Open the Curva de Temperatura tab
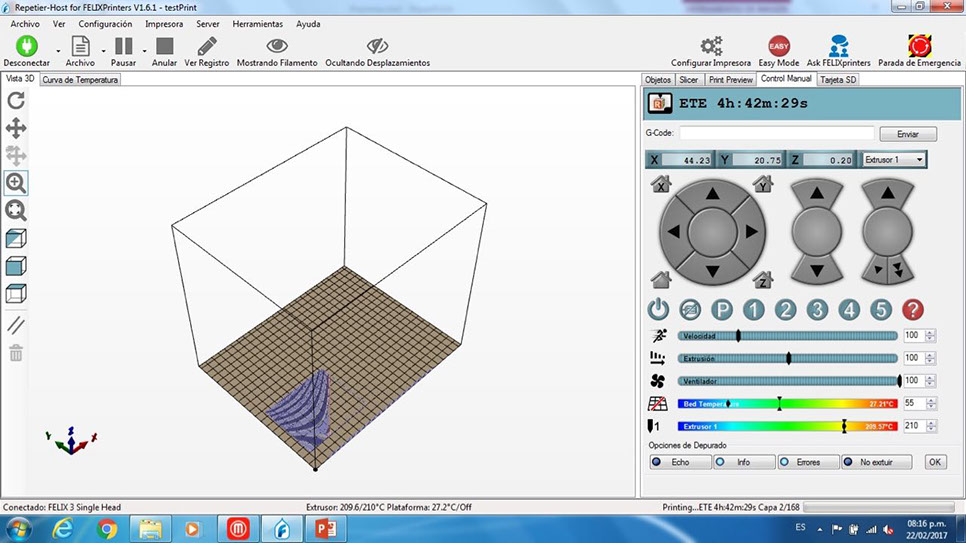This screenshot has width=966, height=543. click(x=80, y=80)
